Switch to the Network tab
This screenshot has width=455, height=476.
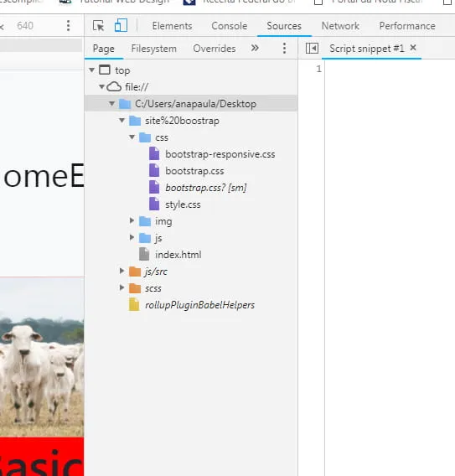[x=340, y=26]
